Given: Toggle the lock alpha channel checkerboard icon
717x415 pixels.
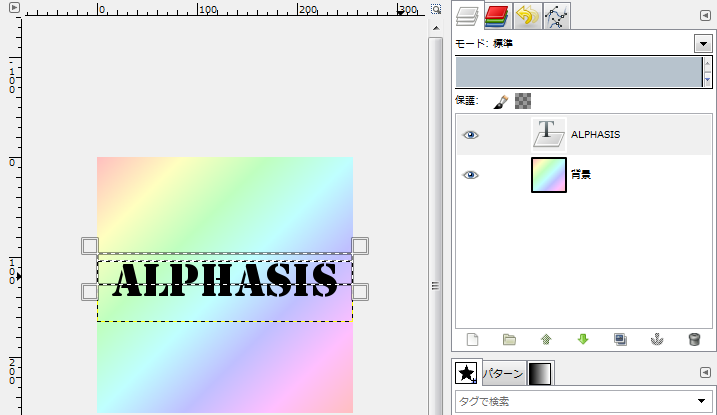Looking at the screenshot, I should tap(523, 101).
